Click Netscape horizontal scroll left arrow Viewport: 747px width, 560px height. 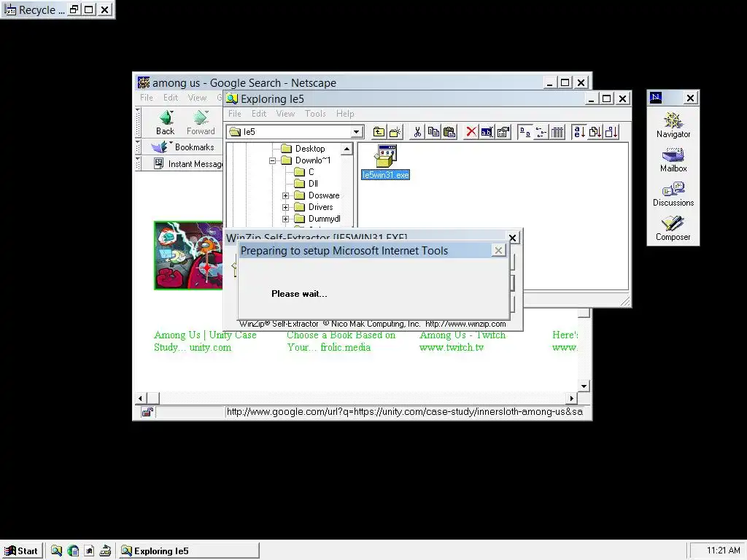pos(140,398)
